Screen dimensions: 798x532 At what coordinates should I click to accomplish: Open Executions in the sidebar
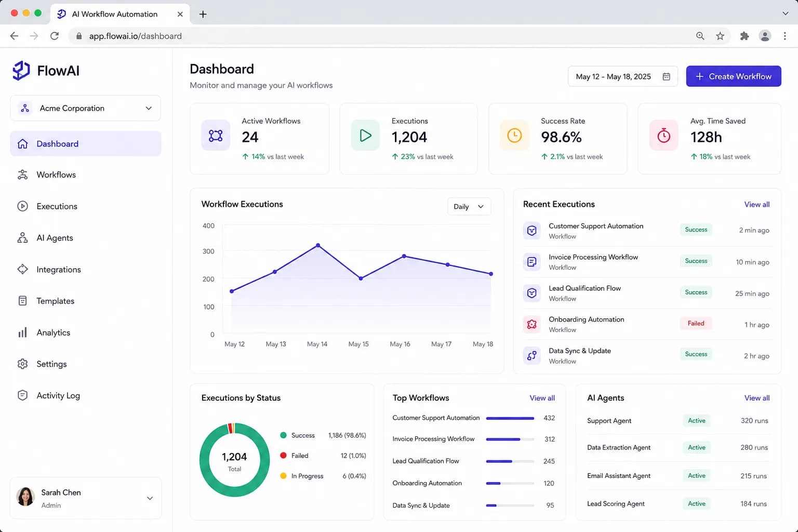(85, 206)
